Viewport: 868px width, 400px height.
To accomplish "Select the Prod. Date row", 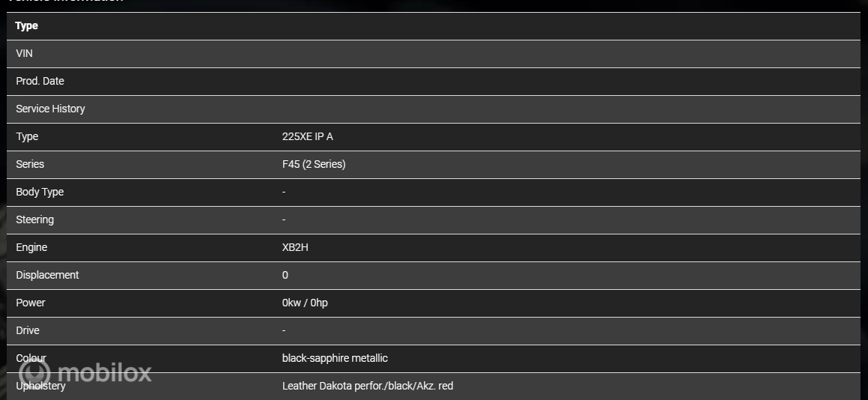I will [x=434, y=82].
